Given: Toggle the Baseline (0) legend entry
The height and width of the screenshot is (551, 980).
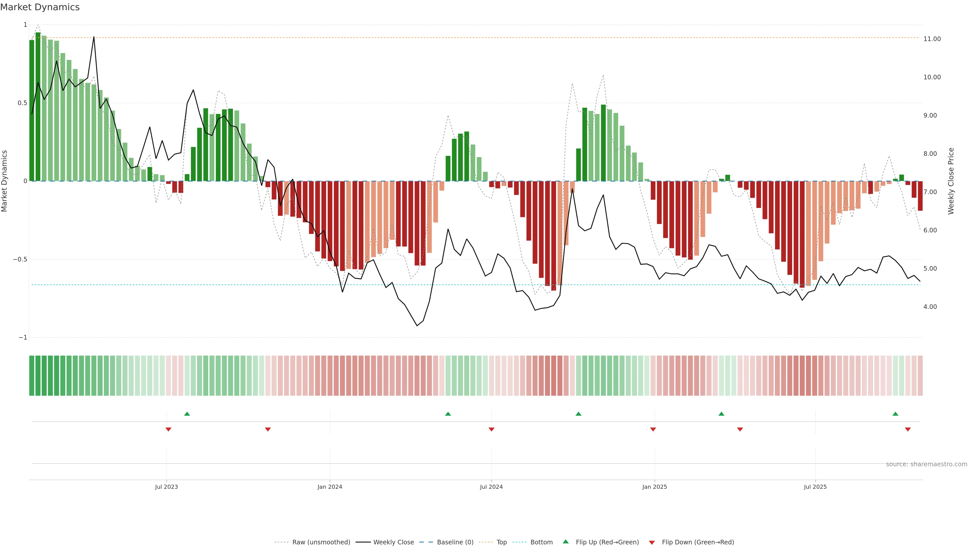Looking at the screenshot, I should coord(455,542).
